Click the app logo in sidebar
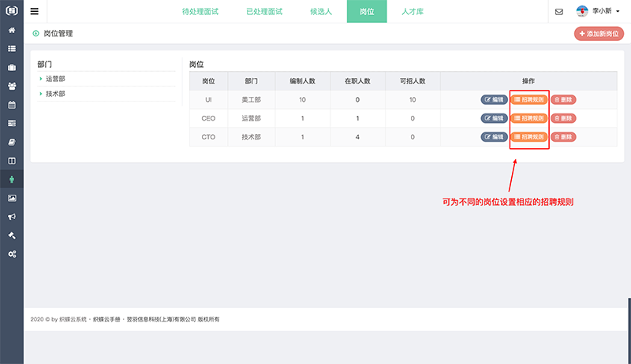This screenshot has width=631, height=364. (12, 10)
